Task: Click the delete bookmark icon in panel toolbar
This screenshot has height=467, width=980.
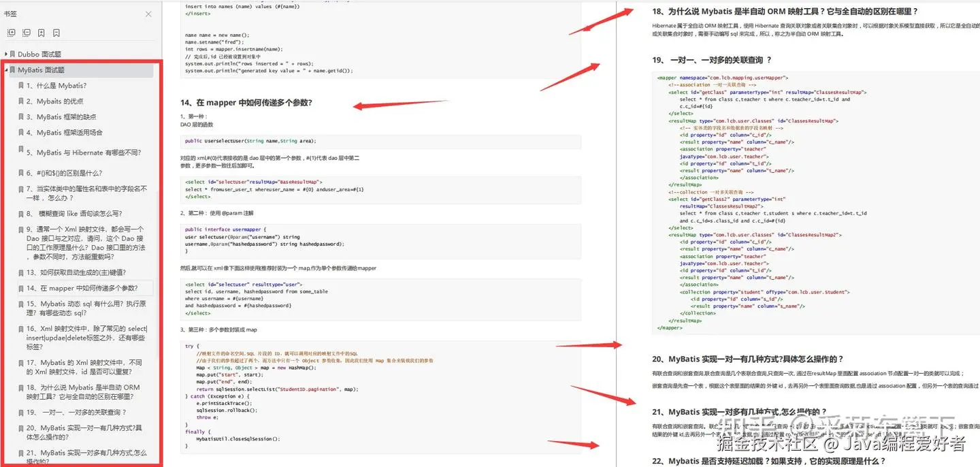Action: pos(56,33)
